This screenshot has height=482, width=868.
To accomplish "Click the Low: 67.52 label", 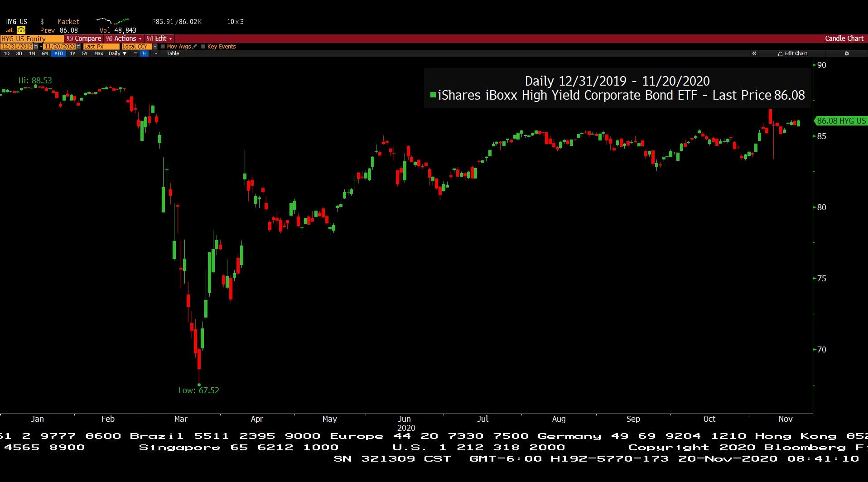I will (198, 390).
